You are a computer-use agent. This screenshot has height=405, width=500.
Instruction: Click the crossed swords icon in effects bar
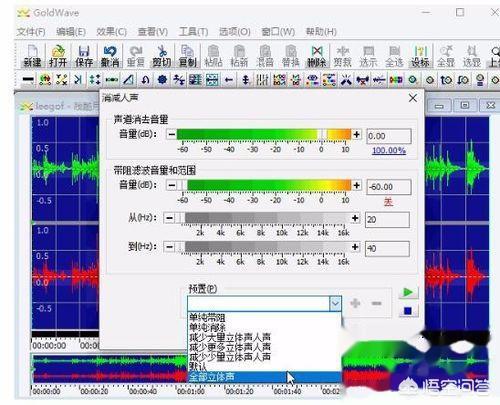(x=346, y=80)
